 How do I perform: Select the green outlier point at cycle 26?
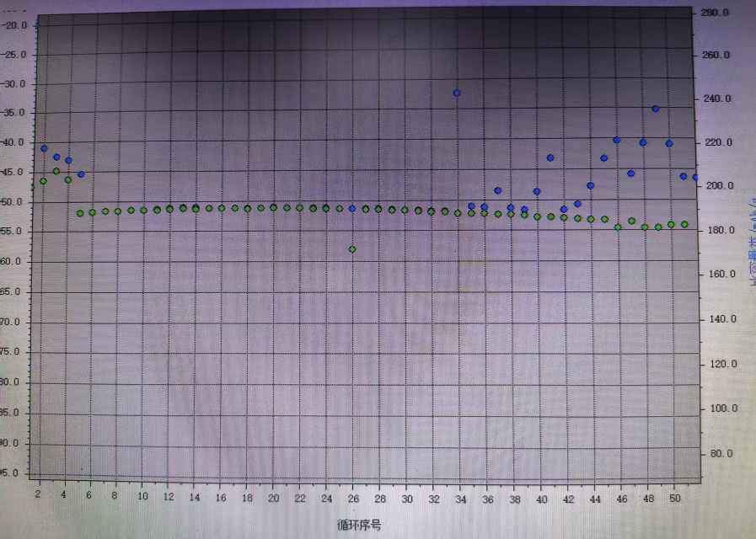click(x=352, y=249)
